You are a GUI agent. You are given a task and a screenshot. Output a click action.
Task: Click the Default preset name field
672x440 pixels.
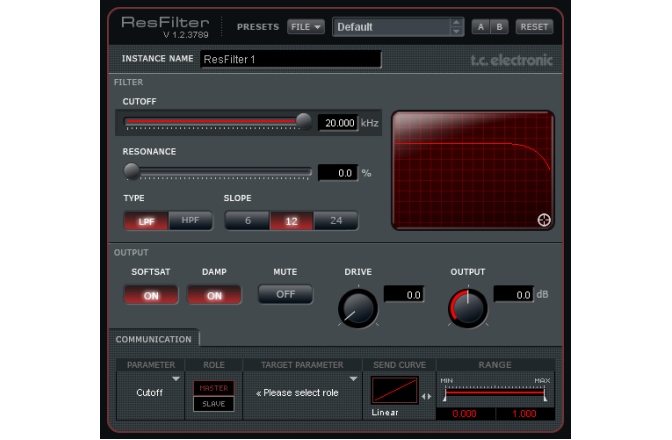pos(391,27)
